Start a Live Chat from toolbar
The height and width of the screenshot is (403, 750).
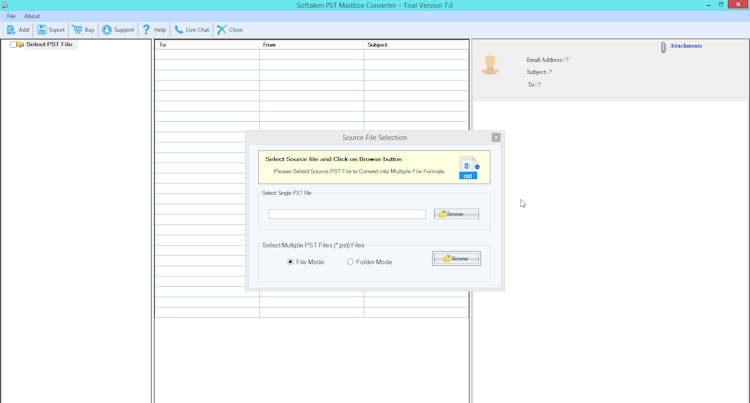[x=179, y=30]
